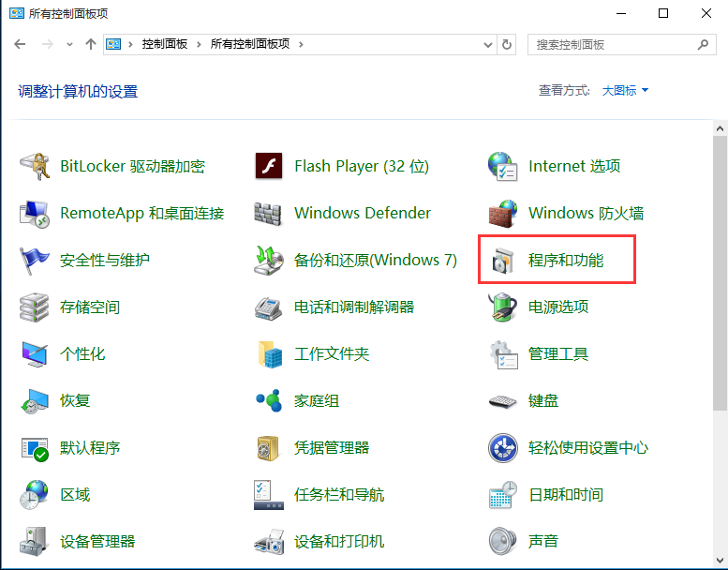Refresh the control panel view
Screen dimensions: 728x570
(x=507, y=45)
